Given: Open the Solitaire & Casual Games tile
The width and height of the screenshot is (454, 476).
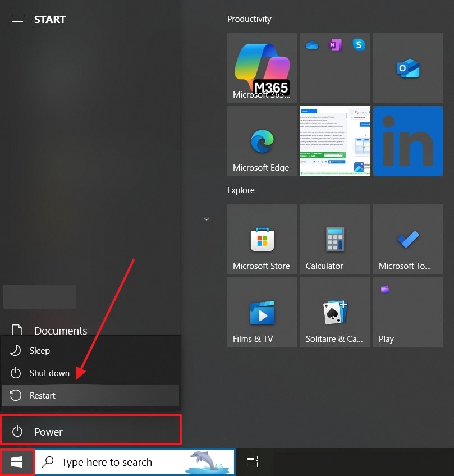Looking at the screenshot, I should pyautogui.click(x=336, y=312).
